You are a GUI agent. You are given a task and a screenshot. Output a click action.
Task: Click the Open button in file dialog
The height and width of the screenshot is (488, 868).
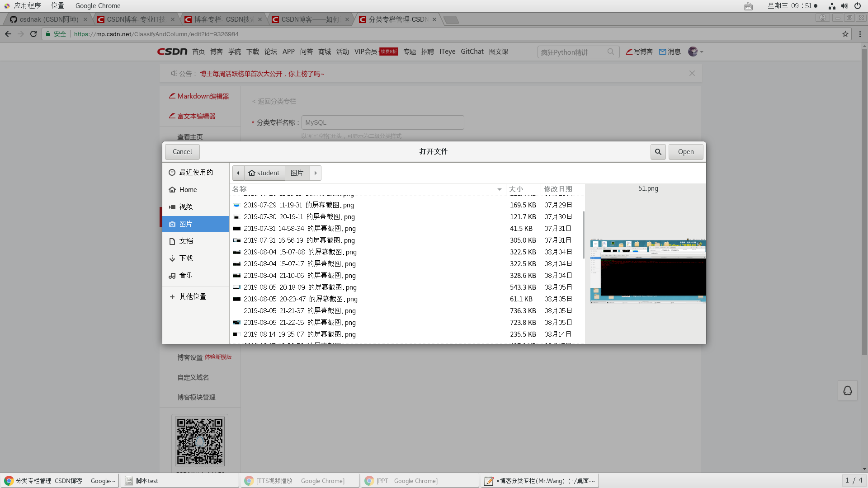(x=686, y=152)
